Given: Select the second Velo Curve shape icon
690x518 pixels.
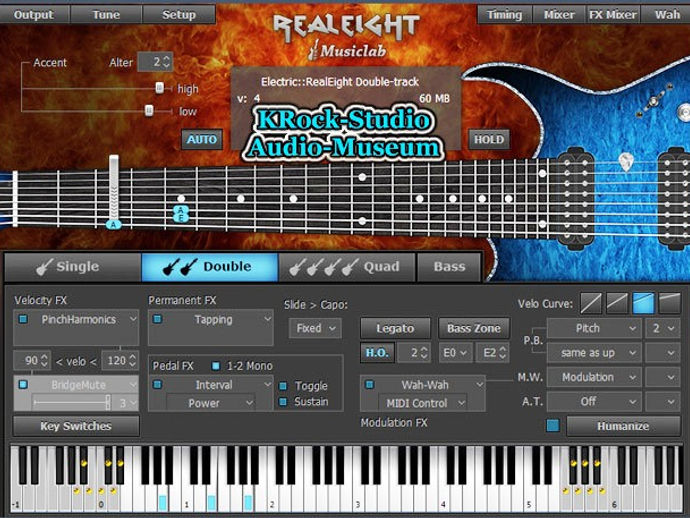Looking at the screenshot, I should click(x=617, y=303).
